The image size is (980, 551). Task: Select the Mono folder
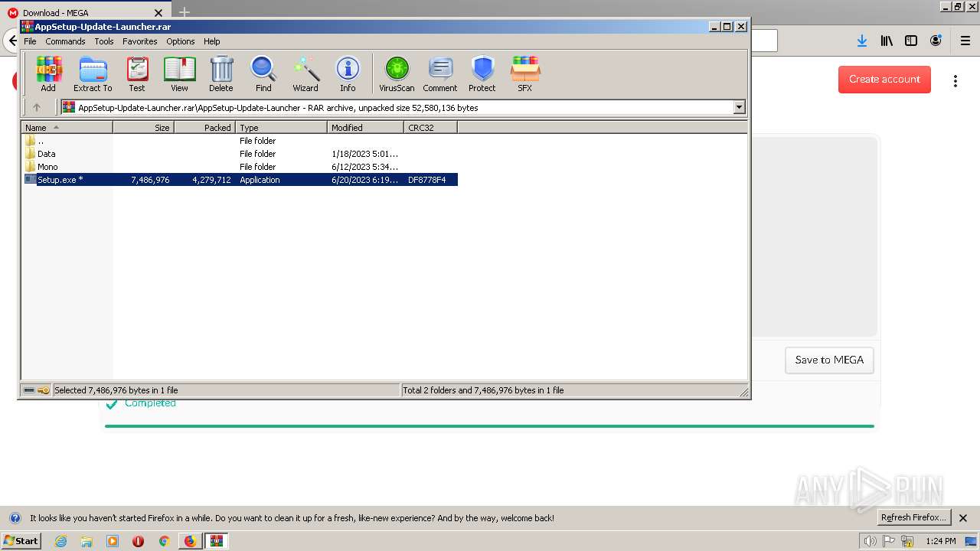click(240, 167)
